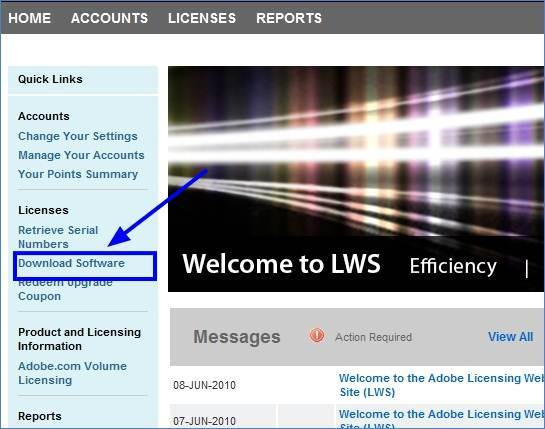
Task: Select the 07-JUN-2010 date cell
Action: pyautogui.click(x=204, y=421)
